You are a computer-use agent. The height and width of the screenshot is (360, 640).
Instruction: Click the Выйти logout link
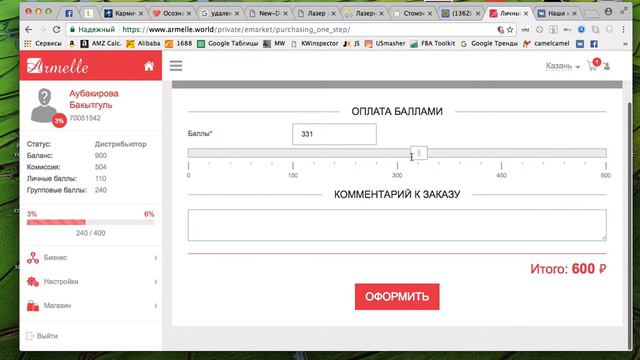click(42, 336)
